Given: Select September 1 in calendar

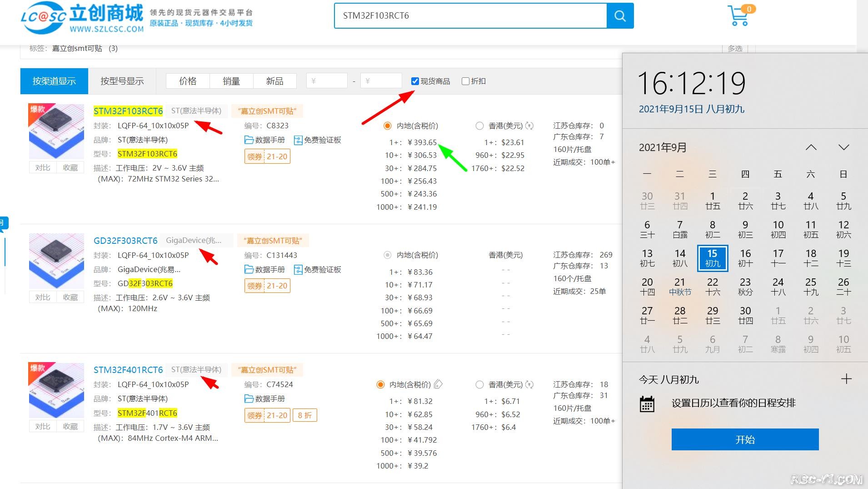Looking at the screenshot, I should coord(713,201).
